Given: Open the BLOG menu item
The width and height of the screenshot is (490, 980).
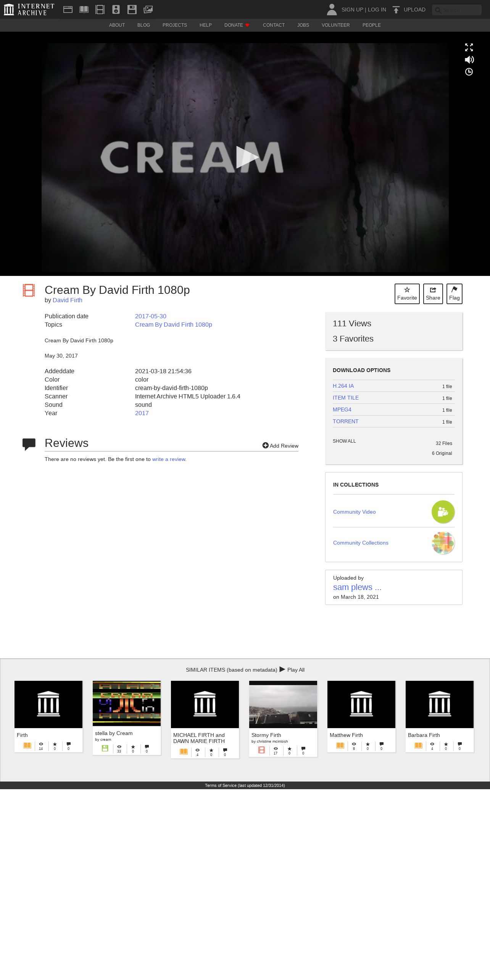Looking at the screenshot, I should pyautogui.click(x=143, y=25).
